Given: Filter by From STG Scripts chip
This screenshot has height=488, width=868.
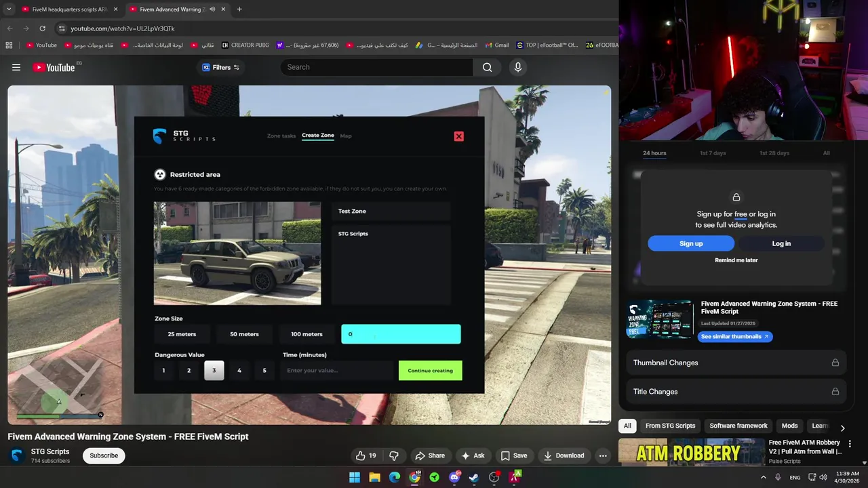Looking at the screenshot, I should (670, 426).
